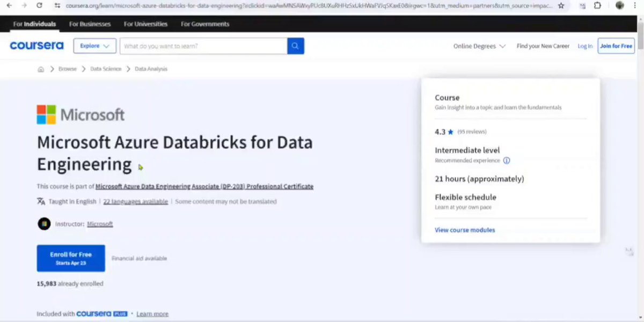The image size is (644, 322).
Task: Click the '(95 reviews)' text
Action: coord(472,132)
